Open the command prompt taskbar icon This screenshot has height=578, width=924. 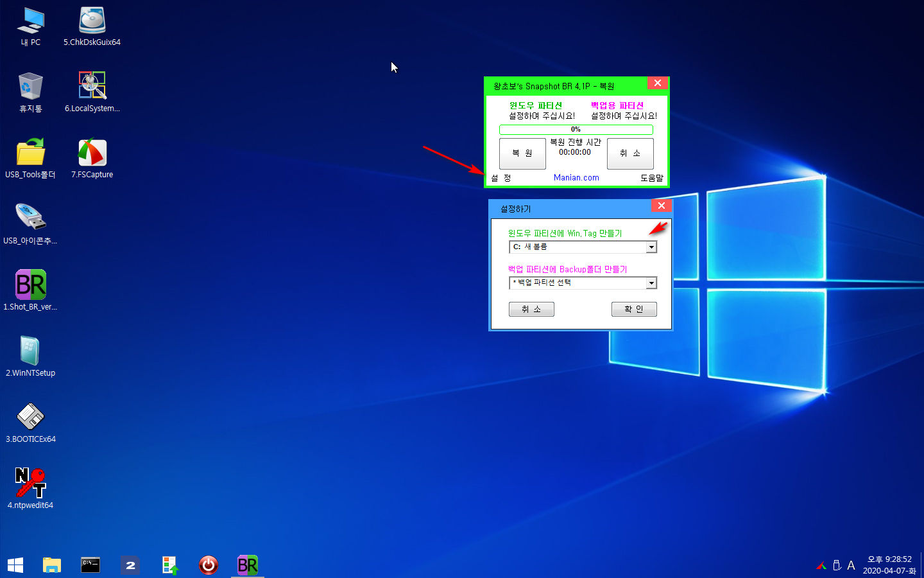[90, 565]
